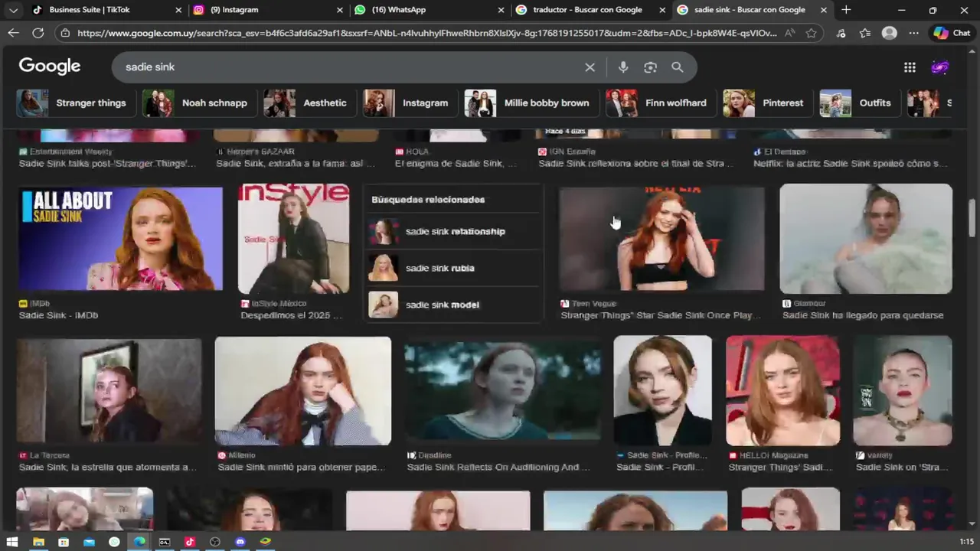
Task: Select the Instagram filter chip
Action: [x=409, y=103]
